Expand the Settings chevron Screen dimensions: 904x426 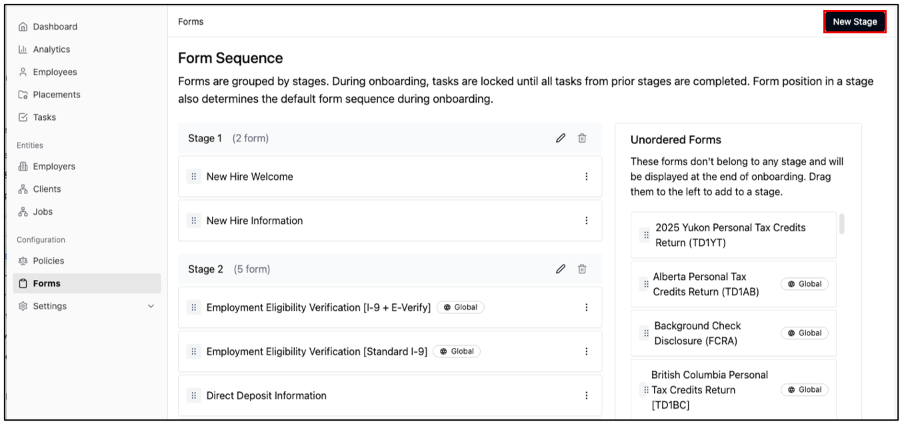[x=151, y=306]
